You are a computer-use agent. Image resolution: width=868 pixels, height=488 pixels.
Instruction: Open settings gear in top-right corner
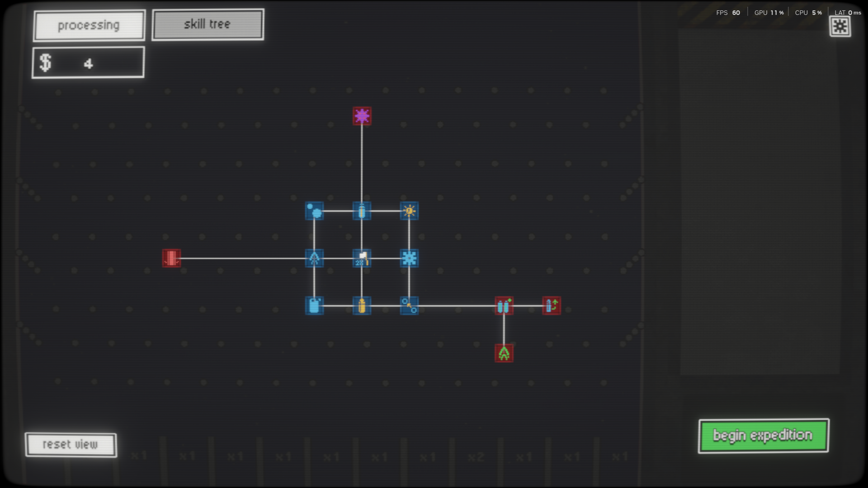(840, 26)
